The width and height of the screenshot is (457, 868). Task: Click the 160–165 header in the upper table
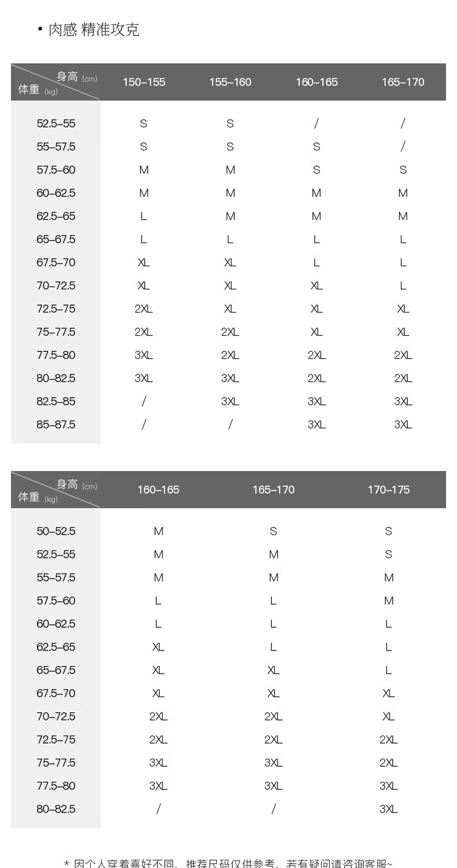316,82
